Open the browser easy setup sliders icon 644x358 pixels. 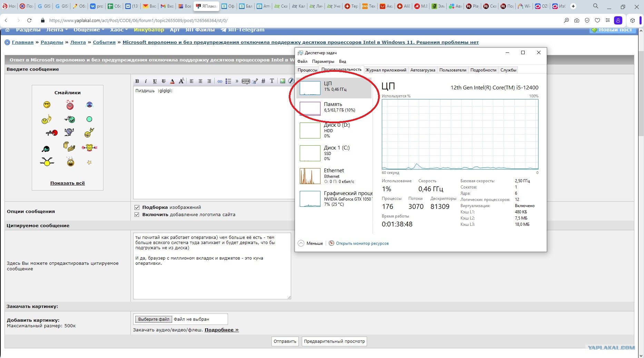coord(608,20)
